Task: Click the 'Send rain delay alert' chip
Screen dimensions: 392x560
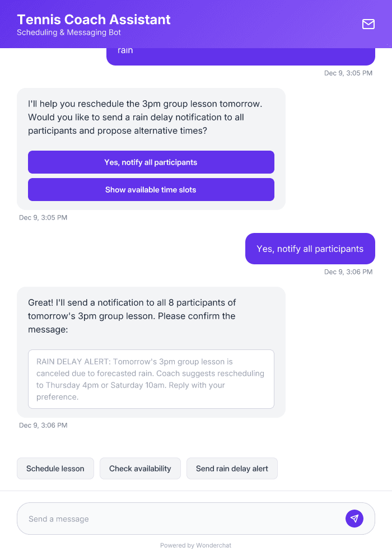Action: [x=232, y=468]
